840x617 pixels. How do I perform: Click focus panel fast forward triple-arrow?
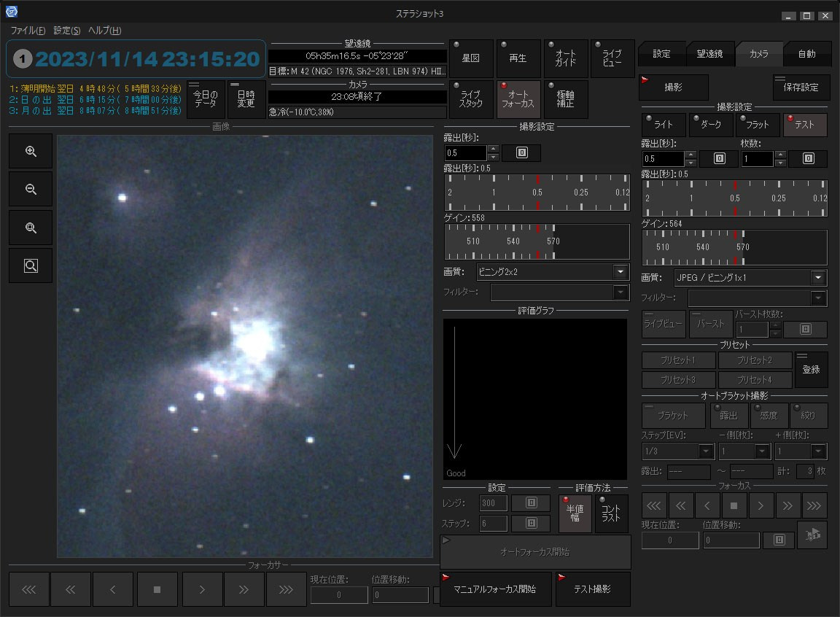(x=814, y=505)
